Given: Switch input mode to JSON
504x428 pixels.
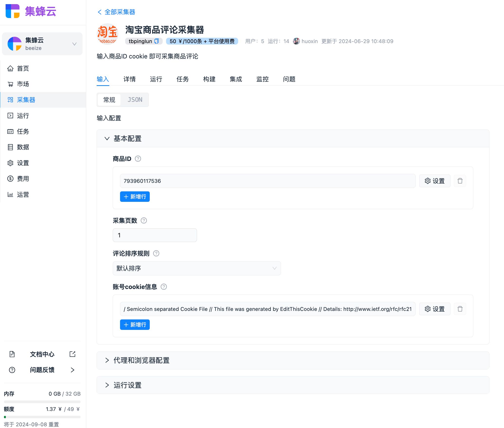Looking at the screenshot, I should (x=135, y=100).
